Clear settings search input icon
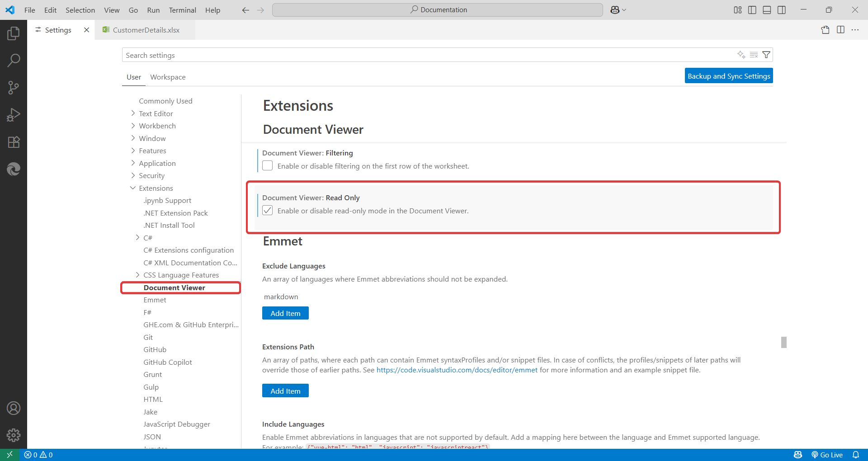Screen dimensions: 868x461 click(x=754, y=55)
